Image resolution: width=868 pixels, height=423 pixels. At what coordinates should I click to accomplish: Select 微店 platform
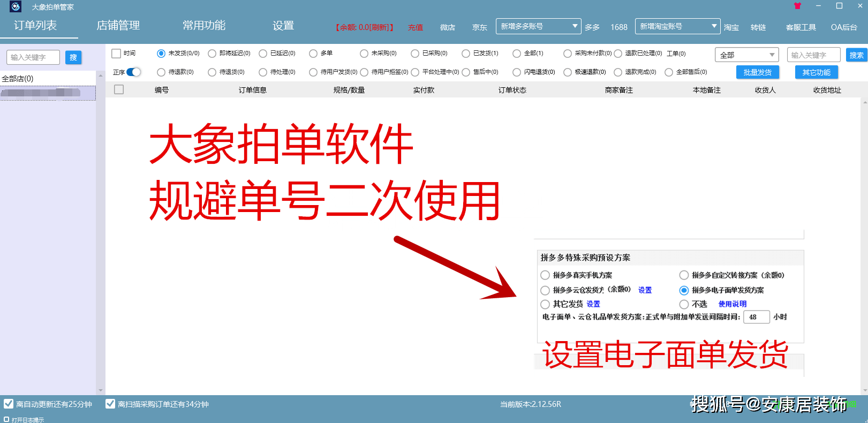click(448, 27)
